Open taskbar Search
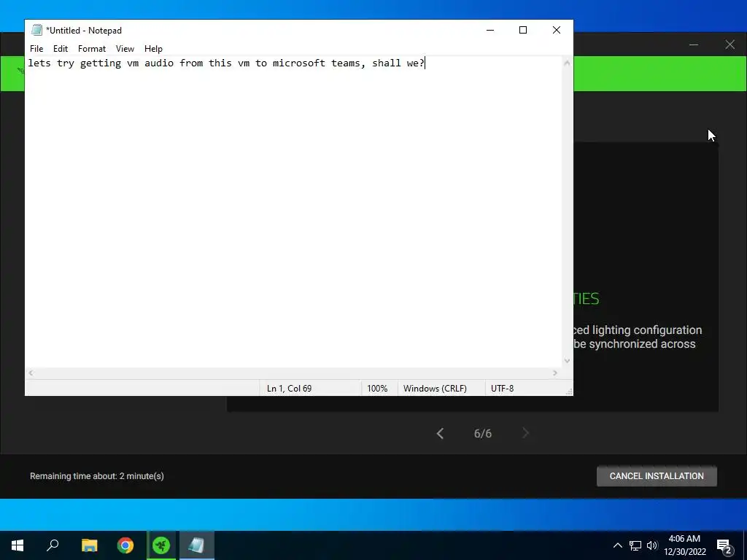This screenshot has height=560, width=747. 53,545
